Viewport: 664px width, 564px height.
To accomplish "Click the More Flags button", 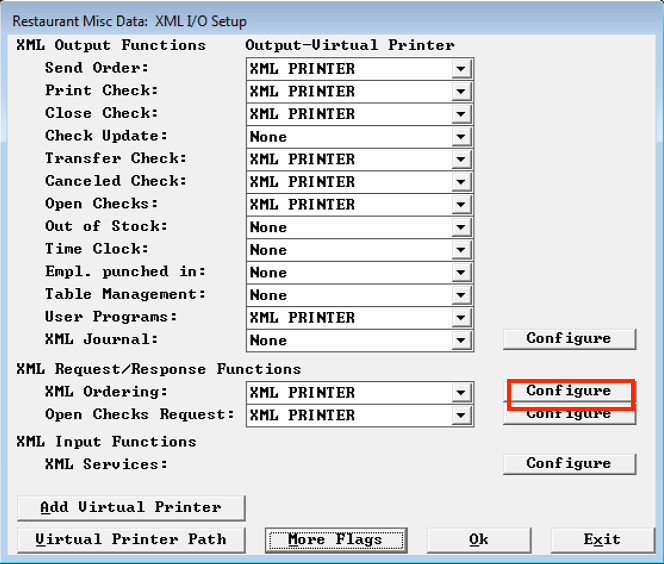I will pyautogui.click(x=336, y=540).
